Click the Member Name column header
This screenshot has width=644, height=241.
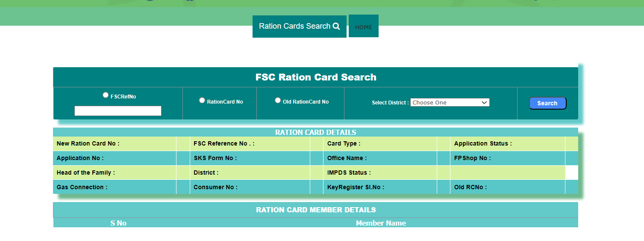click(381, 223)
